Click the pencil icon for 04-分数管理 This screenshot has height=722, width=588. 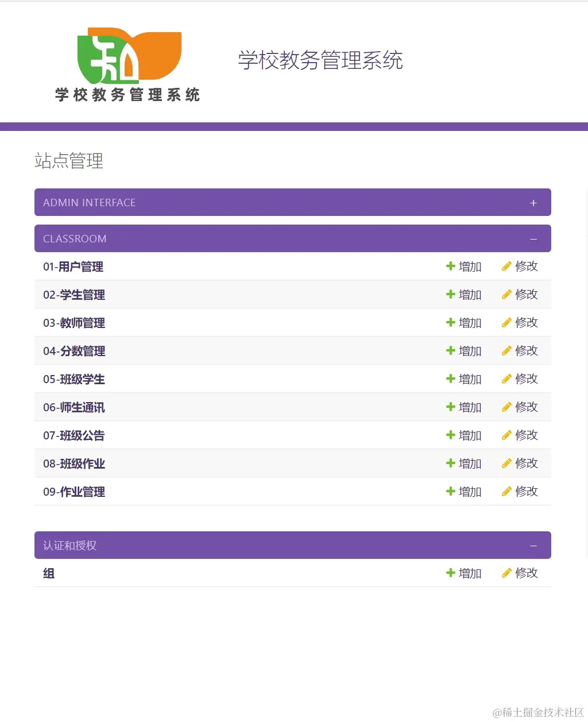click(x=506, y=350)
